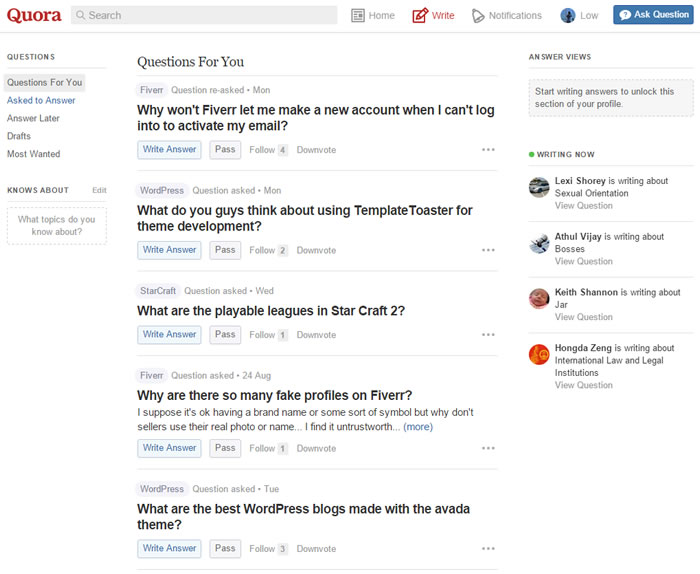Open more options for the TemplateToaster question
This screenshot has width=700, height=574.
[488, 250]
